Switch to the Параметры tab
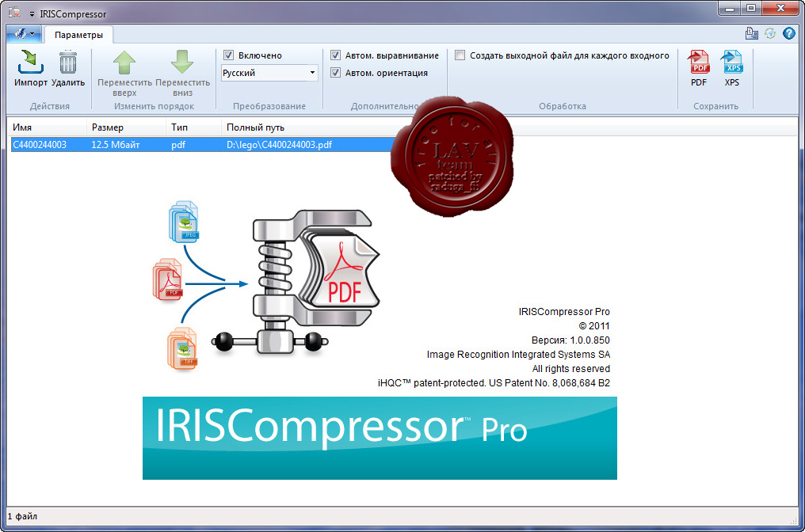 [78, 35]
